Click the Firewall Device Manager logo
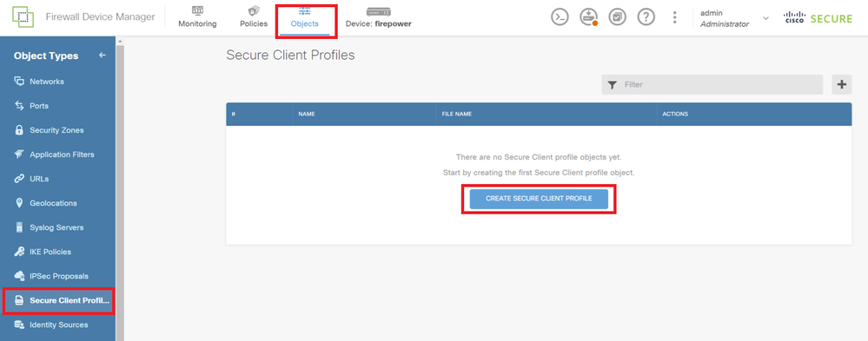 23,17
